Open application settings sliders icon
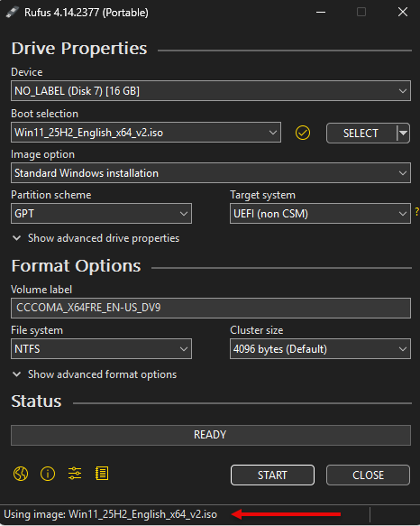The height and width of the screenshot is (526, 420). pyautogui.click(x=75, y=474)
